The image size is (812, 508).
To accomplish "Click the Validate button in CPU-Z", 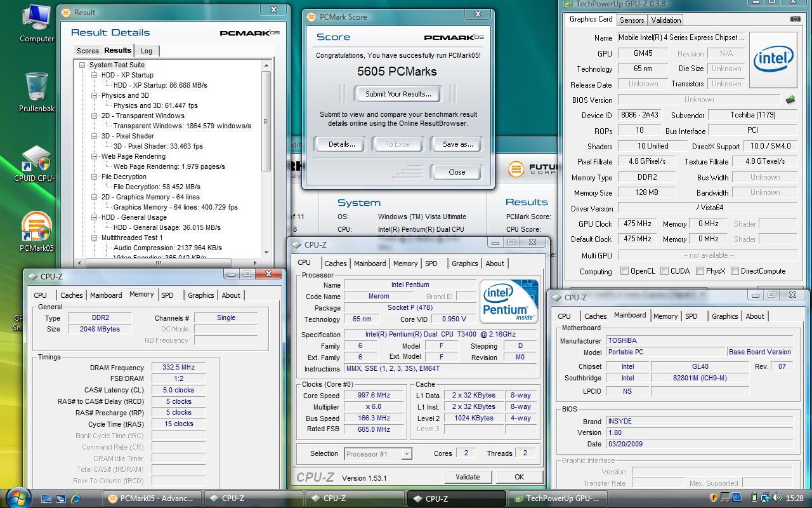I will coord(468,477).
